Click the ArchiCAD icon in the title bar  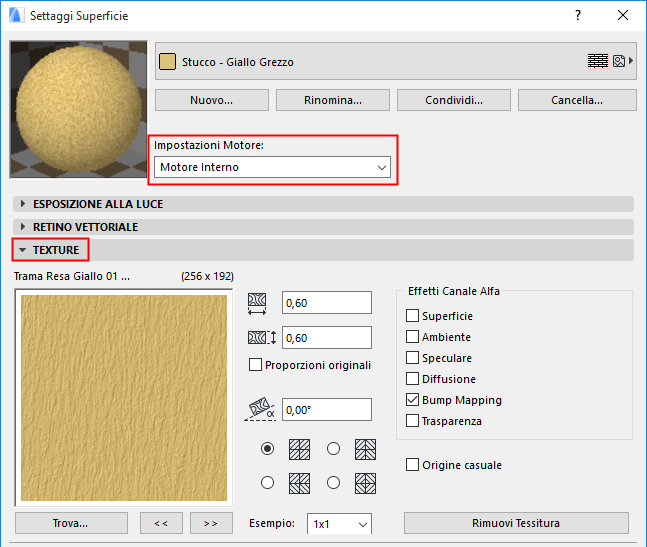click(16, 15)
